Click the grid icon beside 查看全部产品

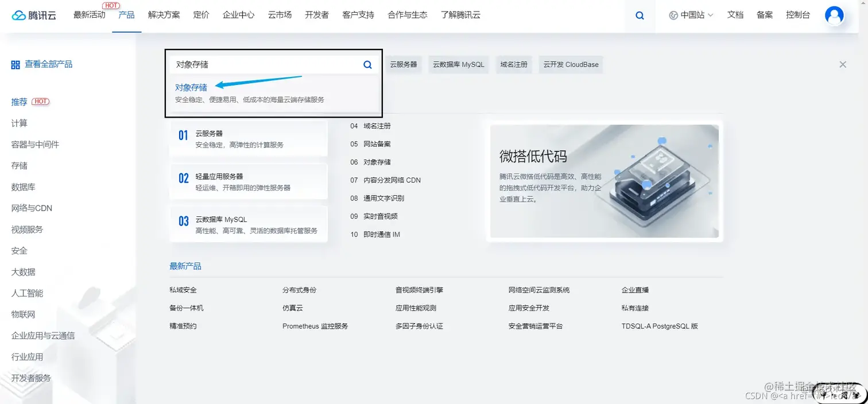point(15,64)
